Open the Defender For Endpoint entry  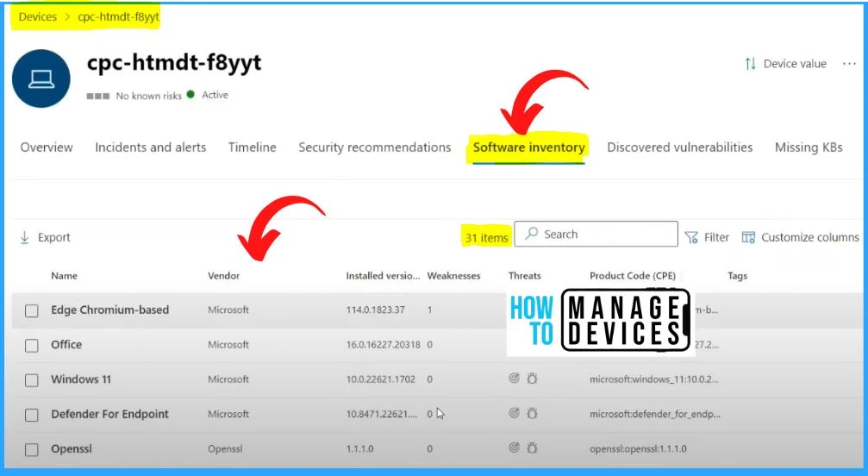coord(109,414)
